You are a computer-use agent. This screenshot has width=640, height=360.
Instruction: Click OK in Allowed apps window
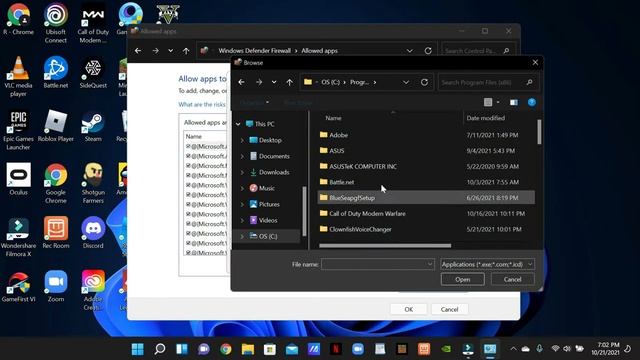pyautogui.click(x=409, y=309)
